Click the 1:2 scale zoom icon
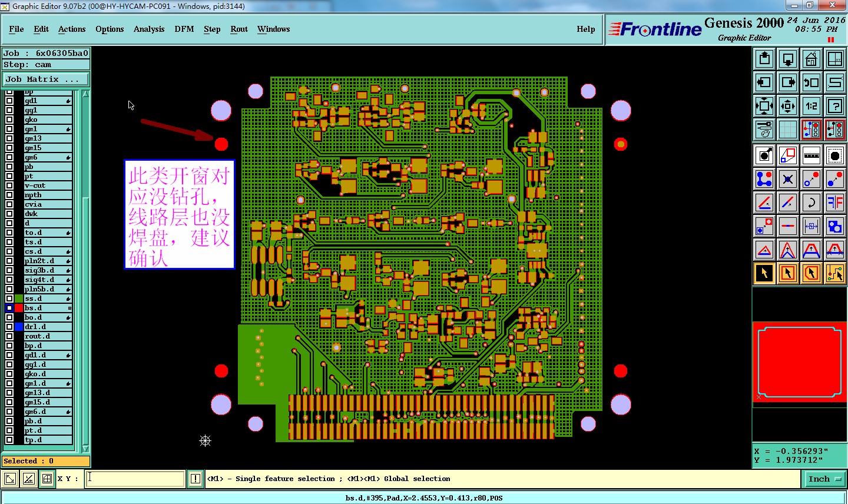The height and width of the screenshot is (504, 848). 811,106
